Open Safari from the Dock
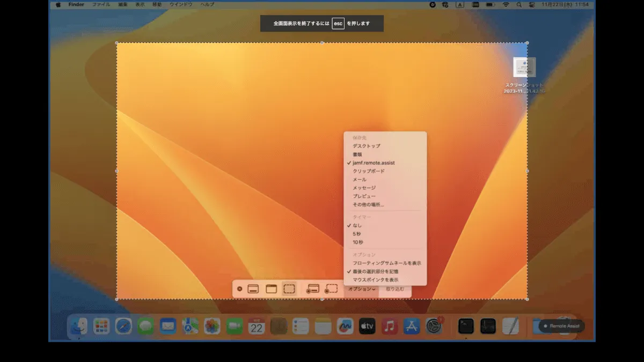This screenshot has width=644, height=362. coord(123,326)
